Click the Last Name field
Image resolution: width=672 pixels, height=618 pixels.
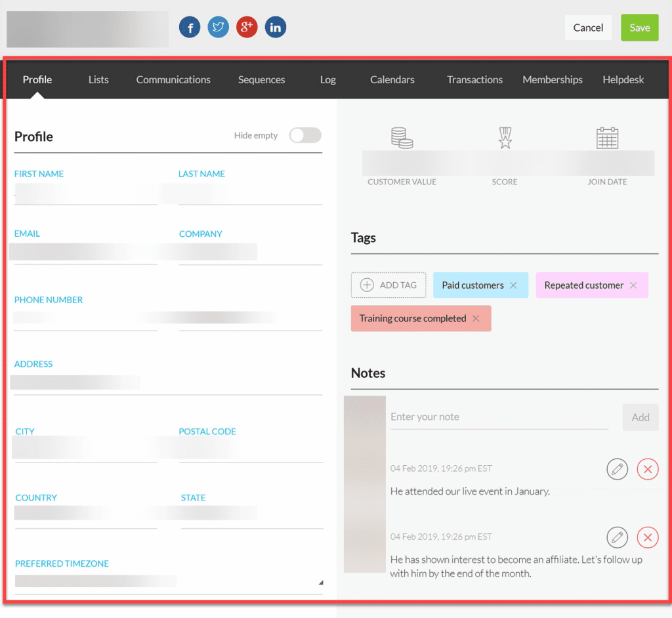coord(250,194)
